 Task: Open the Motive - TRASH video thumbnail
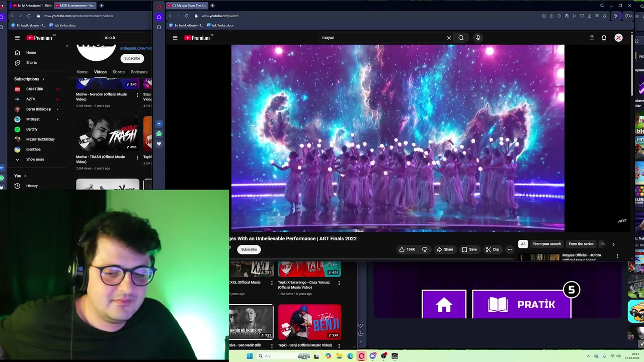(107, 134)
